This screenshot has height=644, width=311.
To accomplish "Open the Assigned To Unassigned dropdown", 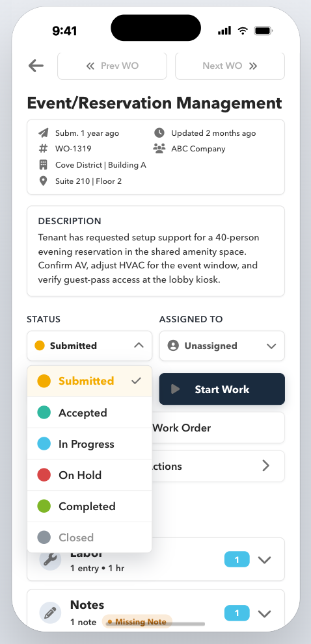I will click(x=222, y=346).
